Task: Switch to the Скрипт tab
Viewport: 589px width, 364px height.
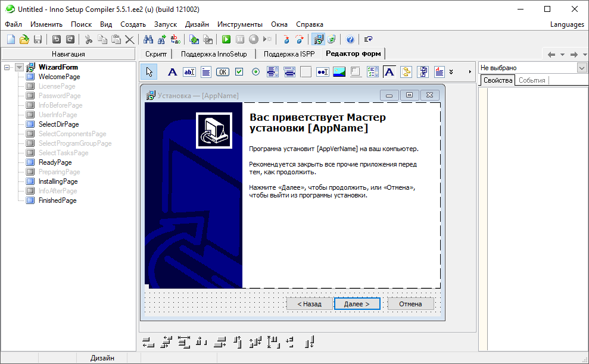Action: [156, 54]
